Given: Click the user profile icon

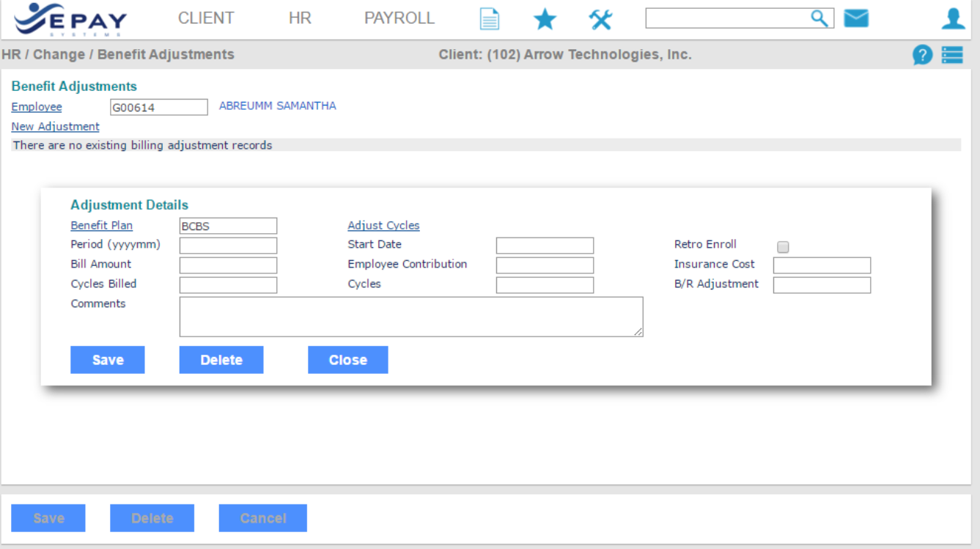Looking at the screenshot, I should coord(953,18).
